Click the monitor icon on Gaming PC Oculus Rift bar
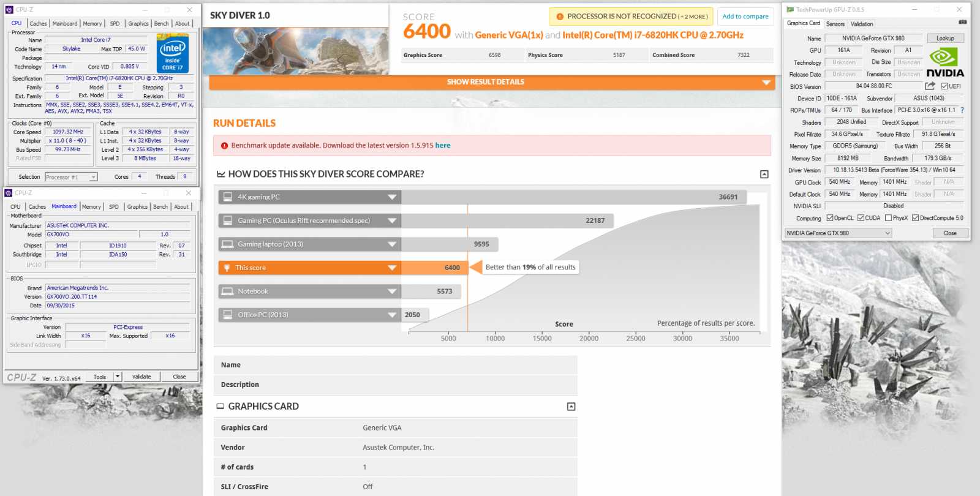The height and width of the screenshot is (496, 980). click(228, 220)
